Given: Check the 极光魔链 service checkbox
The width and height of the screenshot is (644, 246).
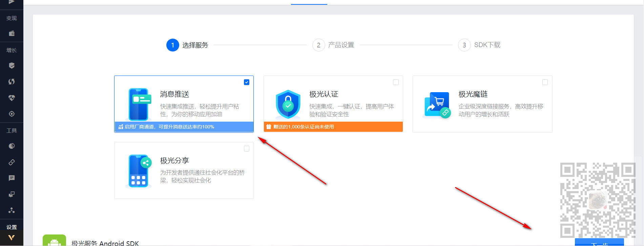Looking at the screenshot, I should click(x=545, y=82).
